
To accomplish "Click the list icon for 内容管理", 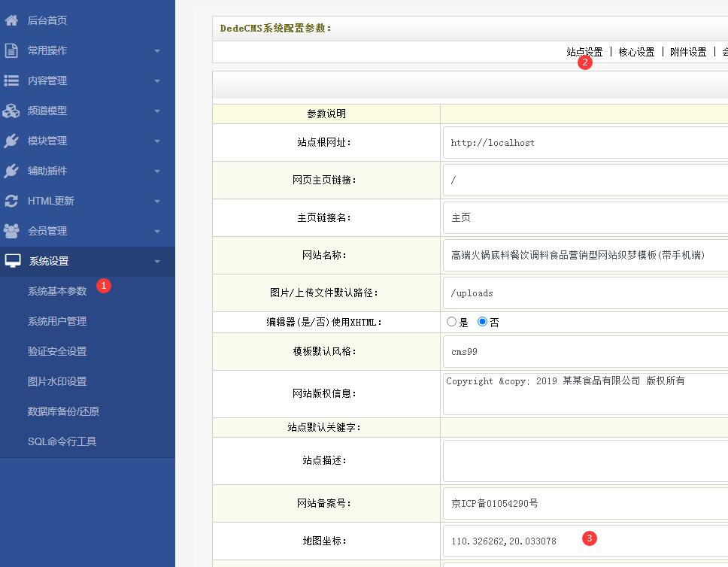I will tap(11, 80).
